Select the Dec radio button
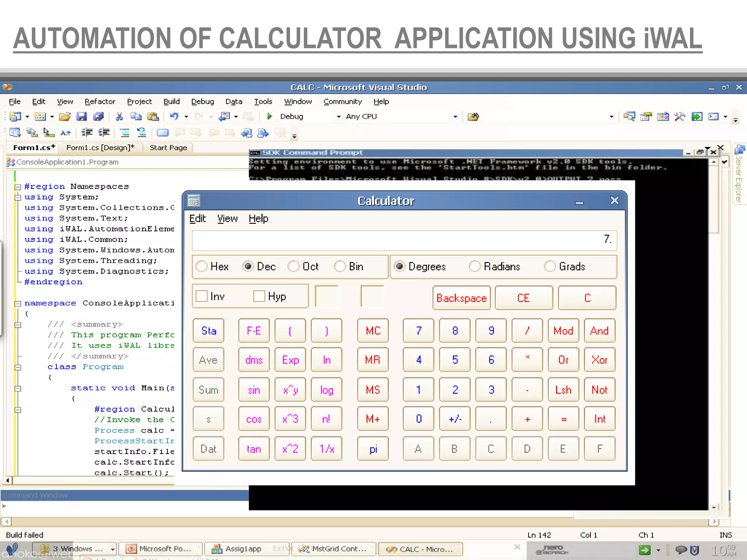 point(248,267)
